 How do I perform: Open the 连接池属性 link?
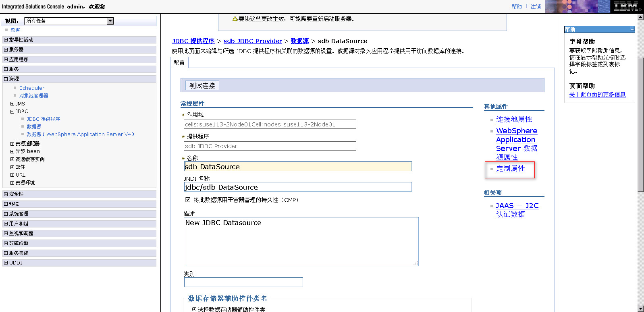click(514, 120)
